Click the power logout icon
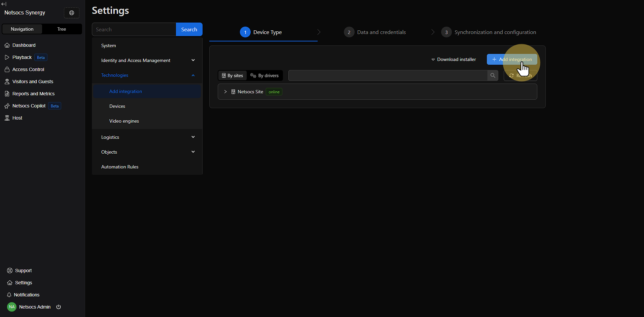 59,307
